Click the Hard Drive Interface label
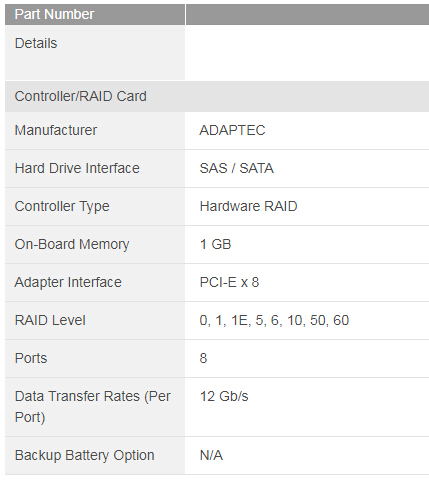 pyautogui.click(x=77, y=168)
